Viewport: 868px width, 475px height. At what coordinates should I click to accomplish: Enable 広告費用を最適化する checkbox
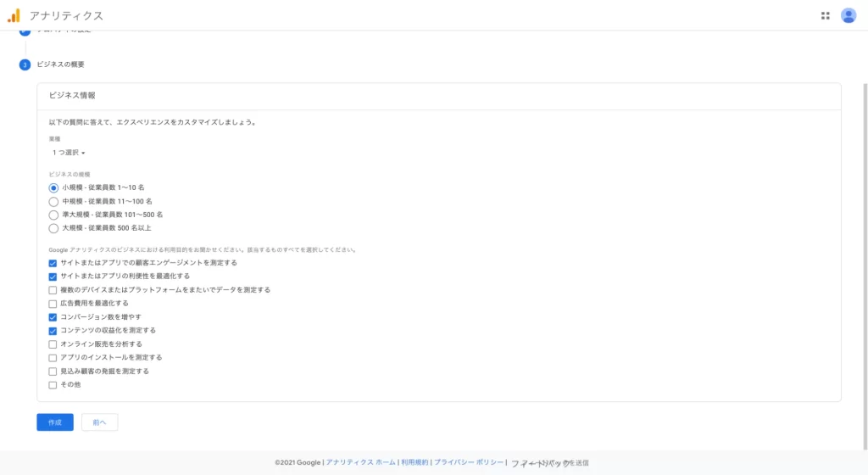point(53,304)
